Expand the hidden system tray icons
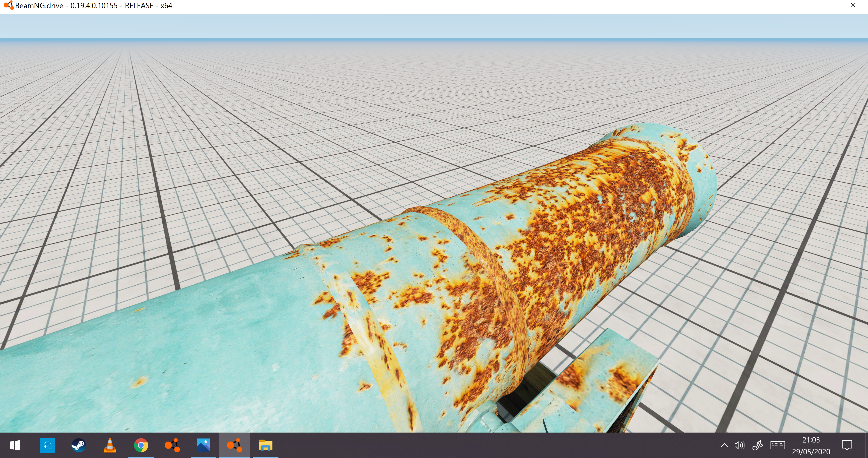Image resolution: width=868 pixels, height=458 pixels. pos(724,445)
